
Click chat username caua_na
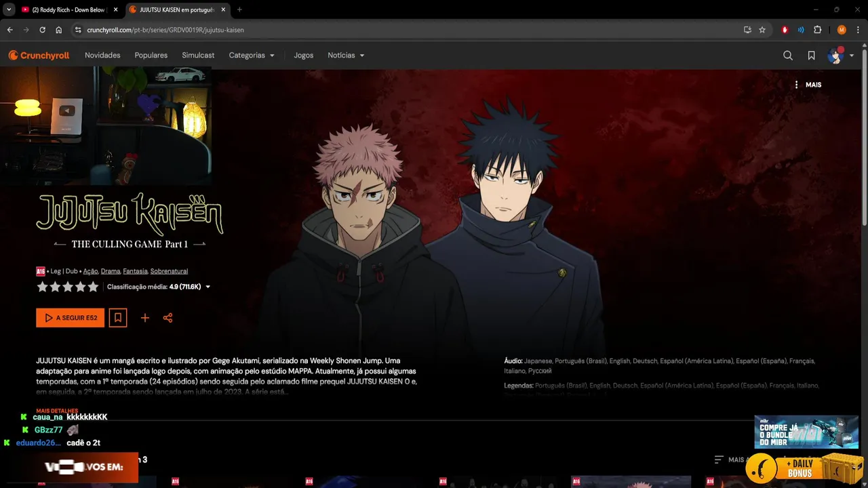coord(47,418)
